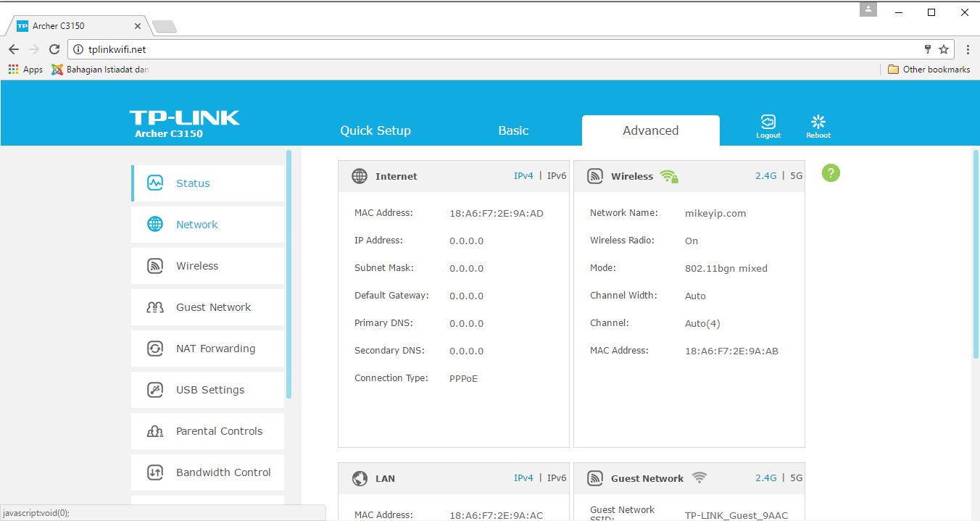Click the Wireless signal icon in sidebar

pyautogui.click(x=155, y=266)
